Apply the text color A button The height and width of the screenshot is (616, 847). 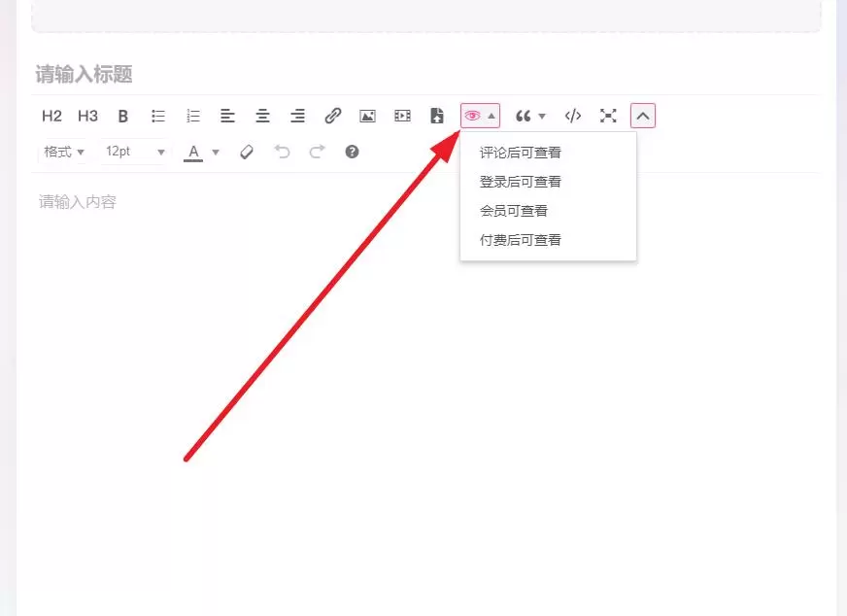click(x=193, y=153)
